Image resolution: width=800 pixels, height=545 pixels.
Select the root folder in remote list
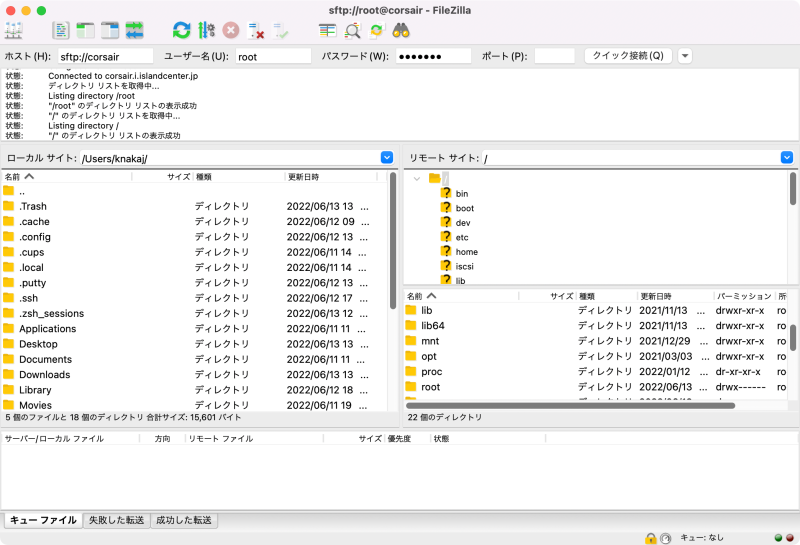[x=596, y=387]
